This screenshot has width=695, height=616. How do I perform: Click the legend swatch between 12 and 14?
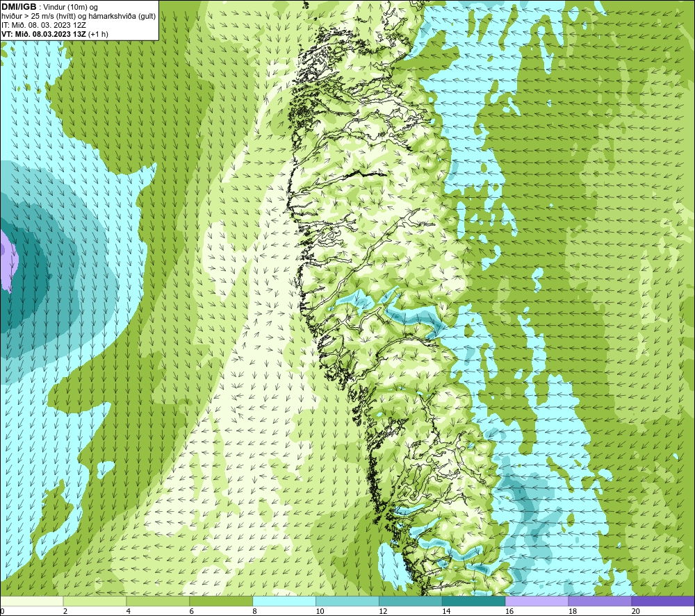click(x=411, y=601)
